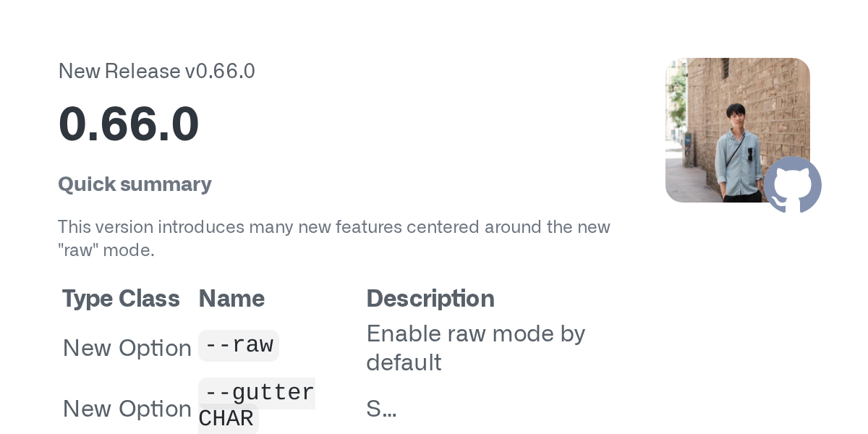This screenshot has height=434, width=868.
Task: Select the large 0.66.0 title heading
Action: pyautogui.click(x=129, y=124)
